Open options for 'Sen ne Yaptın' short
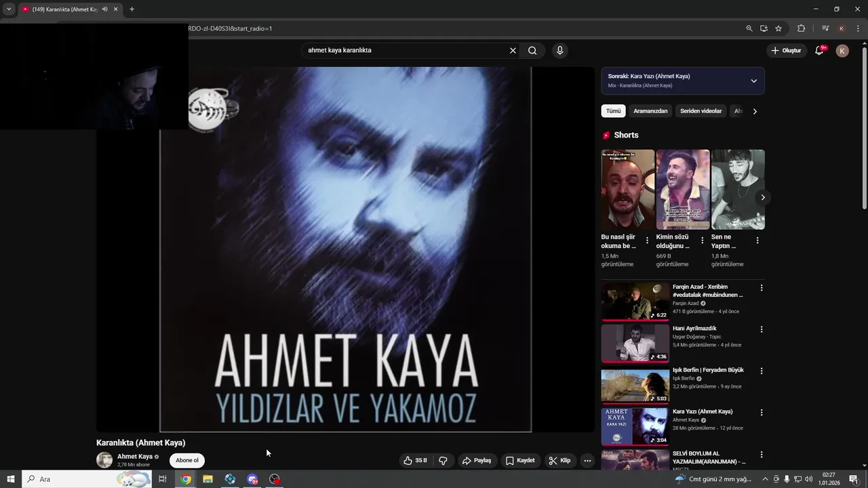The image size is (868, 488). [x=757, y=241]
